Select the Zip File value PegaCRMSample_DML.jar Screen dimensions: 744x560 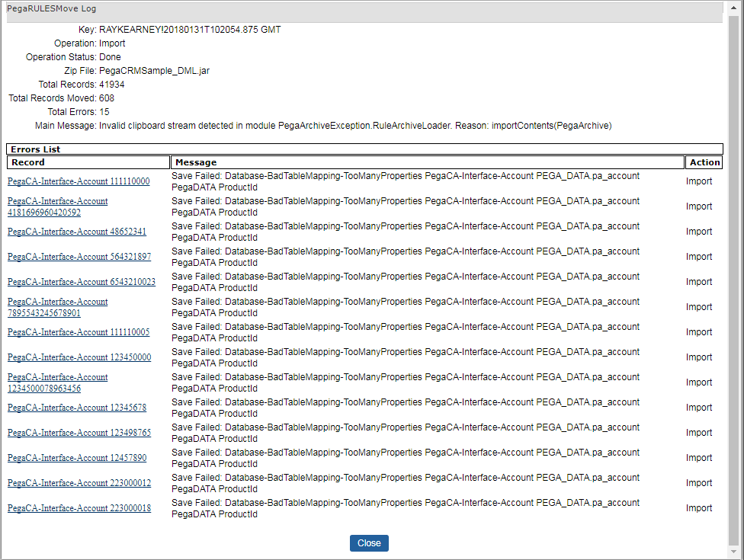coord(154,71)
